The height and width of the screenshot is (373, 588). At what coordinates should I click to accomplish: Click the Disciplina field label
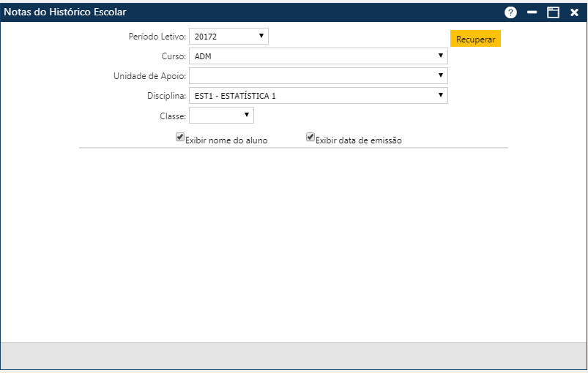[166, 96]
